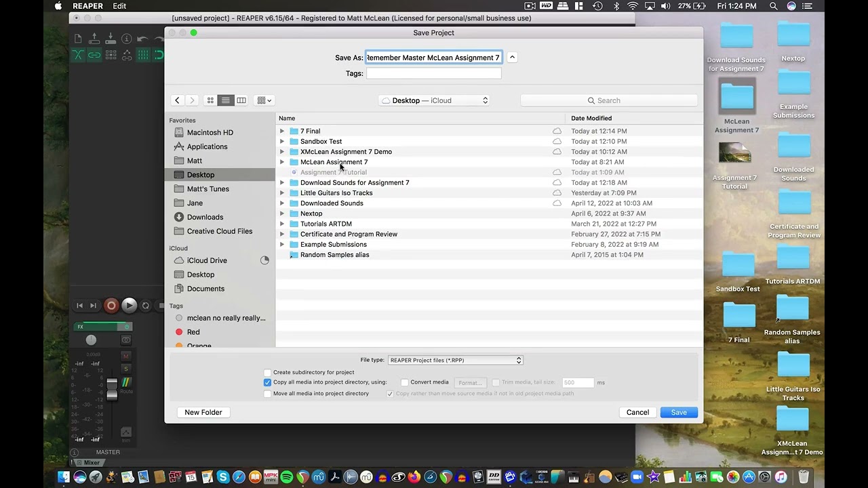Viewport: 868px width, 488px height.
Task: Click REAPER Play transport button
Action: [x=129, y=306]
